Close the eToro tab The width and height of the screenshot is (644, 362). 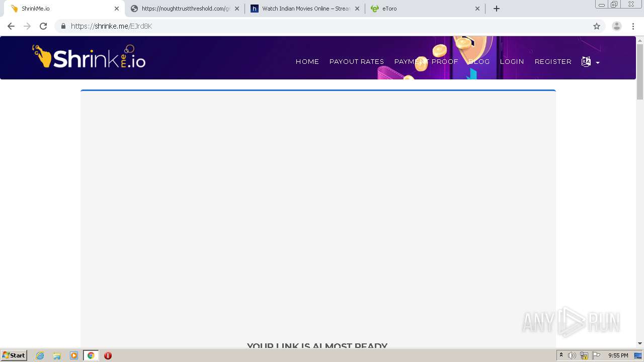(x=477, y=9)
